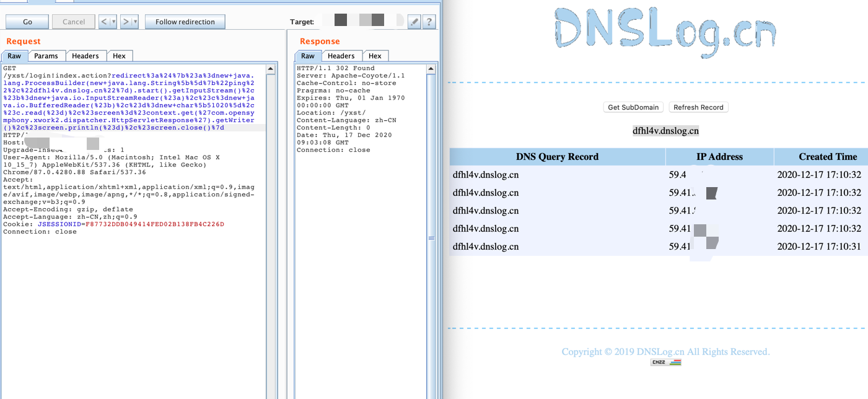Viewport: 868px width, 399px height.
Task: Click response vertical scrollbar up arrow
Action: pyautogui.click(x=431, y=68)
